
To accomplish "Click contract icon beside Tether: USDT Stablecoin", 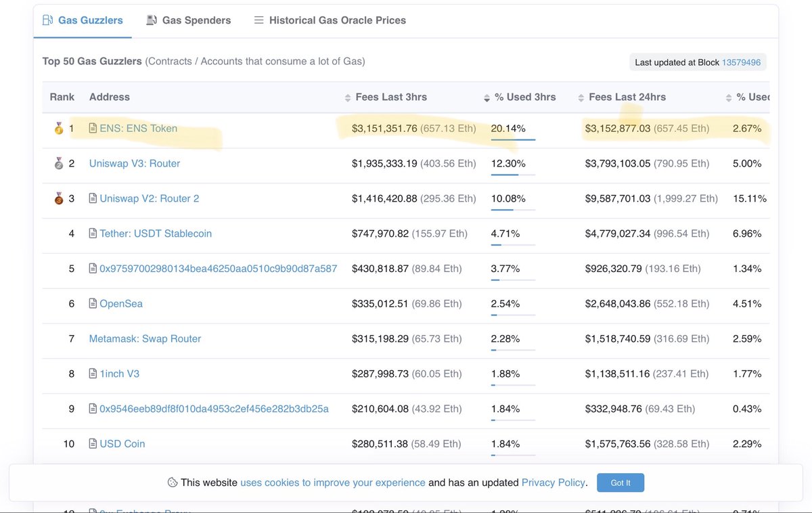I will [93, 234].
